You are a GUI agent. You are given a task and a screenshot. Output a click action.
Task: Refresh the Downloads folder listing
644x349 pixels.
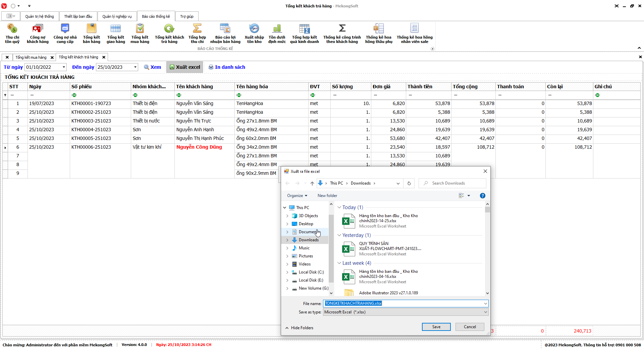click(x=409, y=183)
